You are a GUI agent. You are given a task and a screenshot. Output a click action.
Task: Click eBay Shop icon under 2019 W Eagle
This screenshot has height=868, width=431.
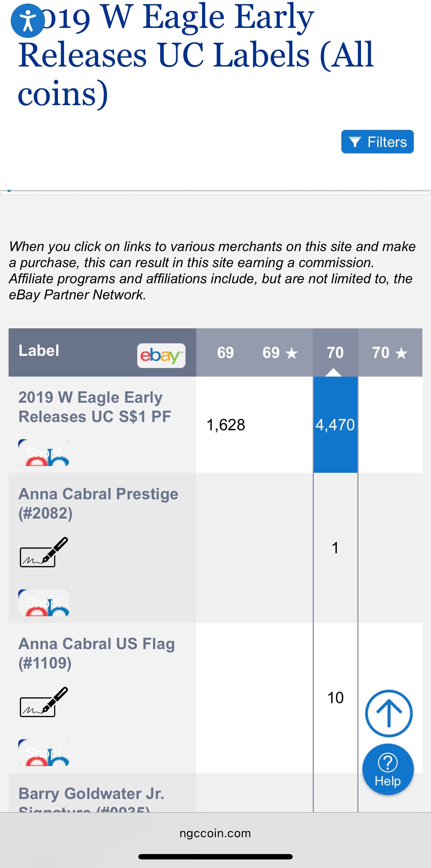coord(44,453)
